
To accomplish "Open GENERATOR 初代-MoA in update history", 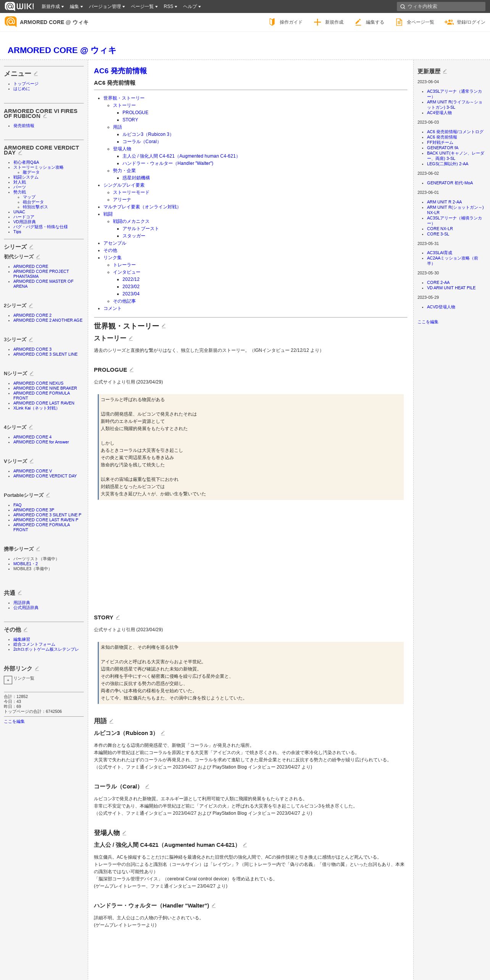I will pos(450,183).
